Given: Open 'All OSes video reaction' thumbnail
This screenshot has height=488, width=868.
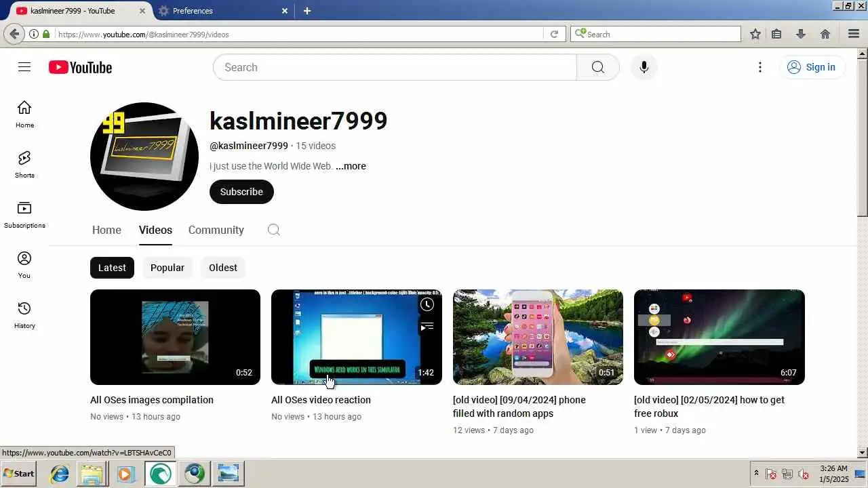Looking at the screenshot, I should [x=357, y=337].
